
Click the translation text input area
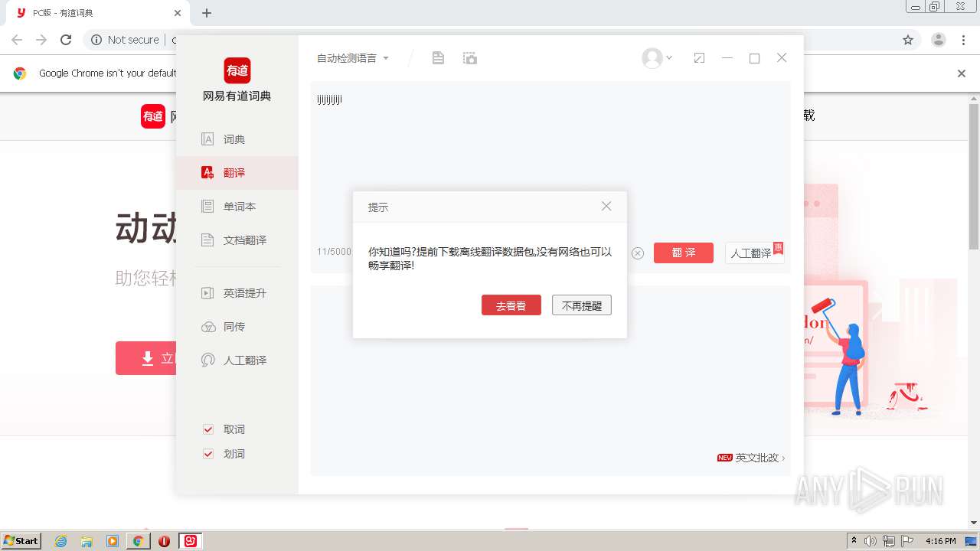click(x=550, y=161)
